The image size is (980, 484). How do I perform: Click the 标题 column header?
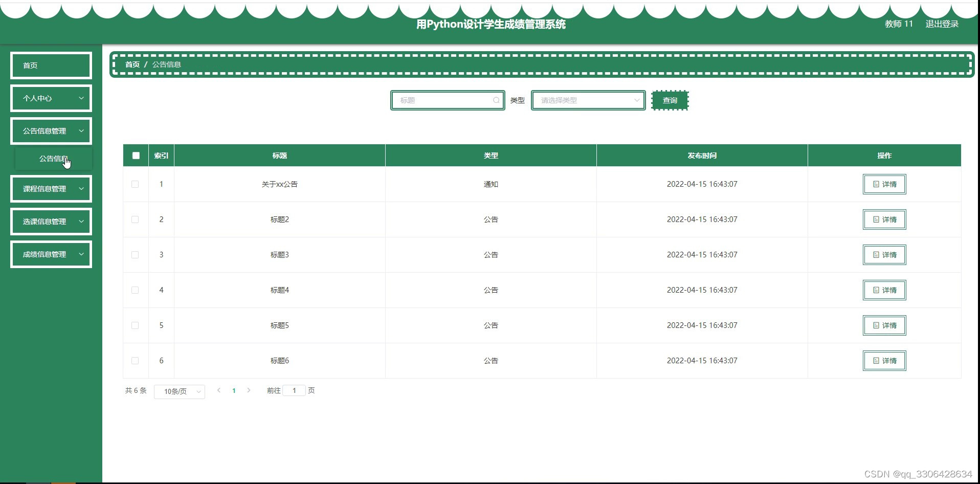[x=280, y=156]
